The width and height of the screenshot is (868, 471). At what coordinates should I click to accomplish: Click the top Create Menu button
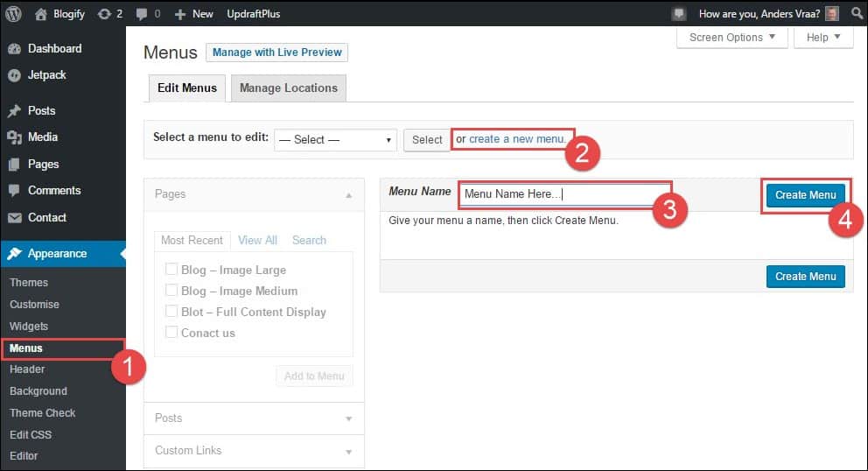806,195
